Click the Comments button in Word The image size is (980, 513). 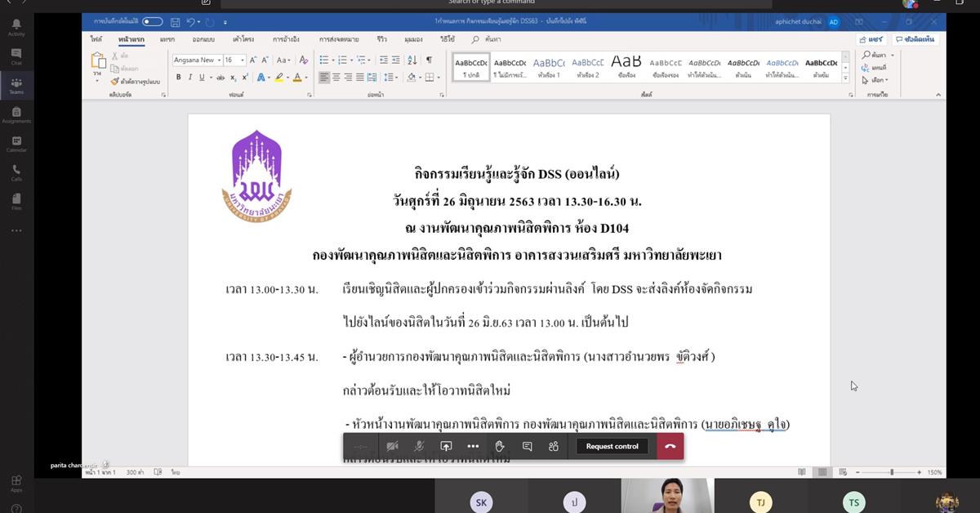915,38
